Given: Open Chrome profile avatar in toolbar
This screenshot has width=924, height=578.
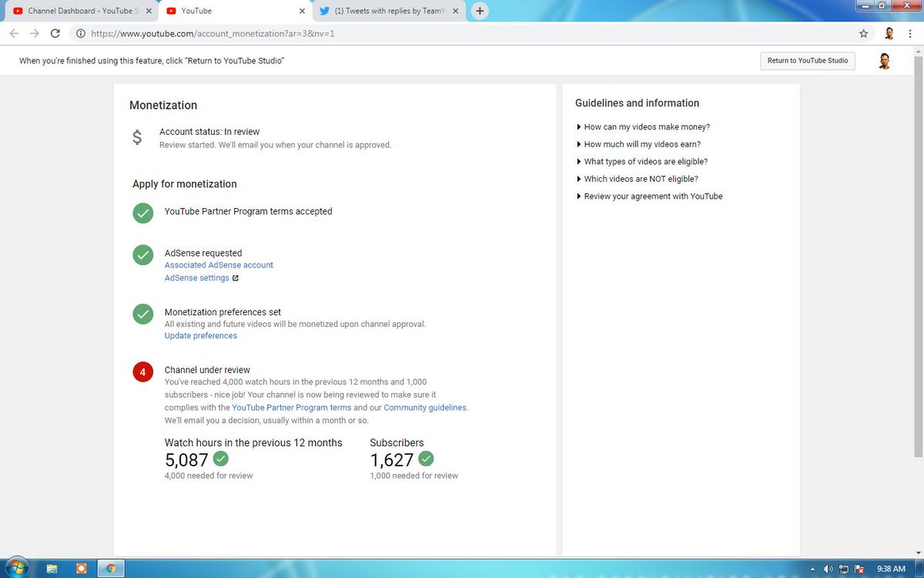Looking at the screenshot, I should tap(889, 34).
